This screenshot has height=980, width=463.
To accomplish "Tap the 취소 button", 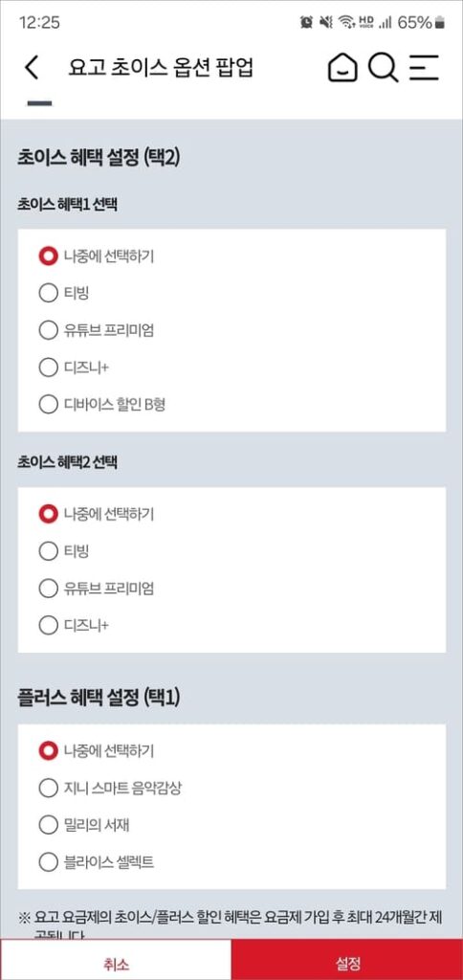I will pos(116,963).
